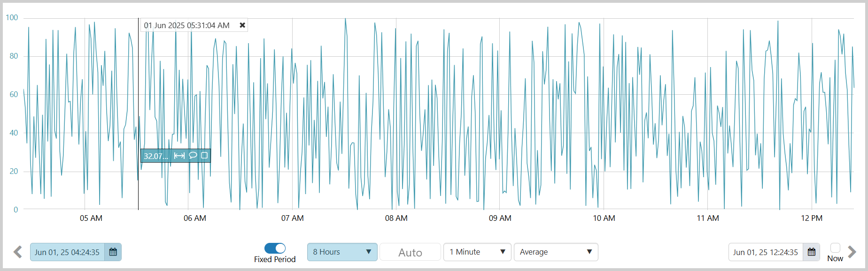
Task: Open the Average aggregation dropdown
Action: (x=556, y=252)
